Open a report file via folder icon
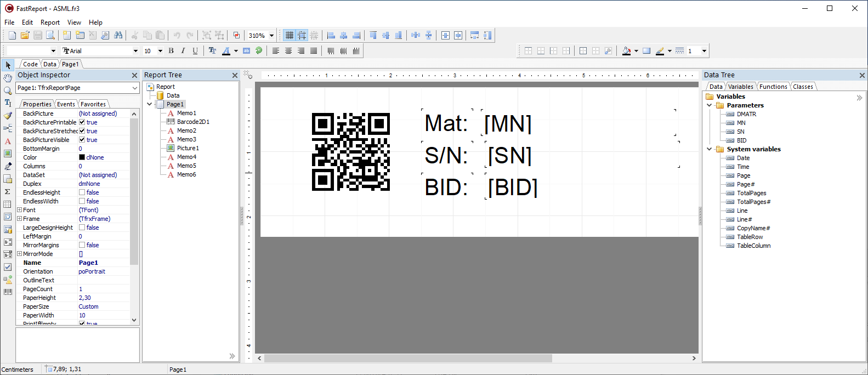This screenshot has height=375, width=868. 25,36
